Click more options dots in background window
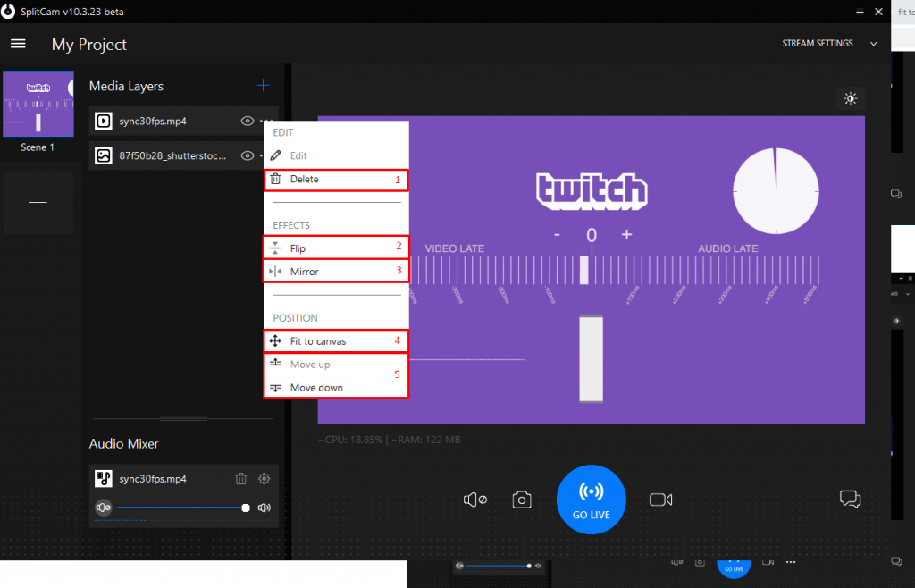 click(x=791, y=562)
